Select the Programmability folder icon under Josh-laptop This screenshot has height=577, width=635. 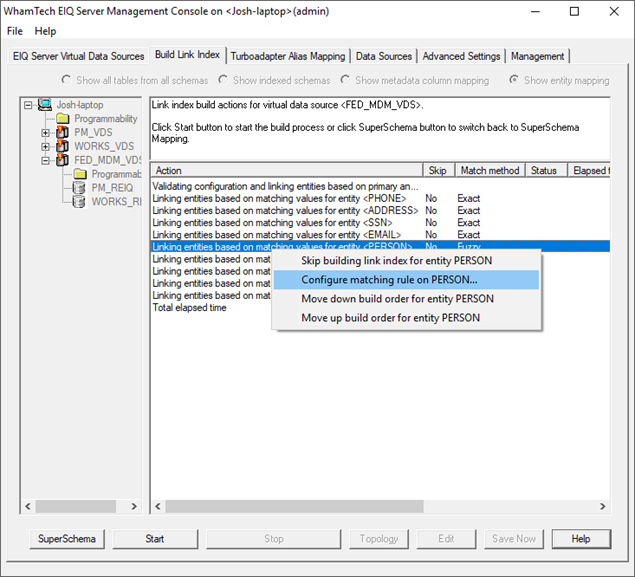(x=63, y=119)
